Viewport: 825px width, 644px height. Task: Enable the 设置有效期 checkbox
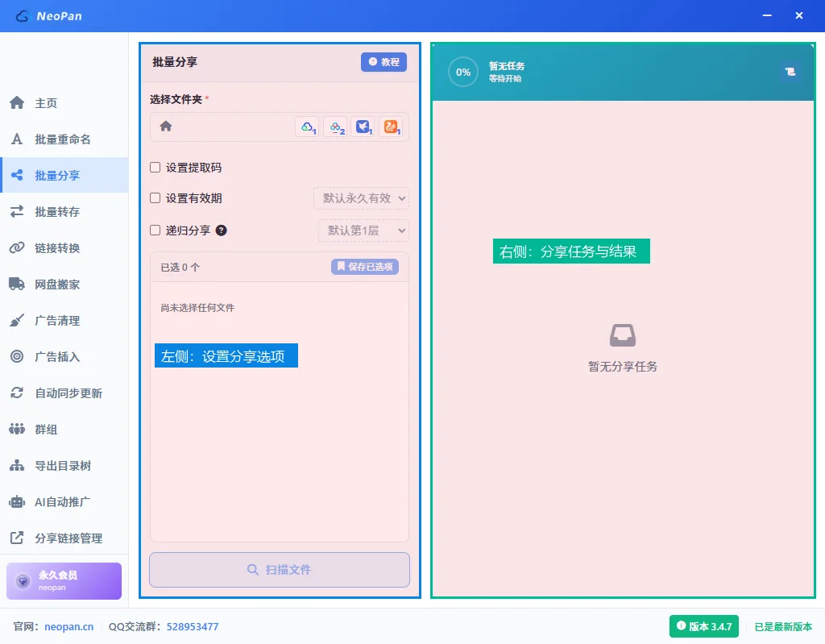click(155, 198)
